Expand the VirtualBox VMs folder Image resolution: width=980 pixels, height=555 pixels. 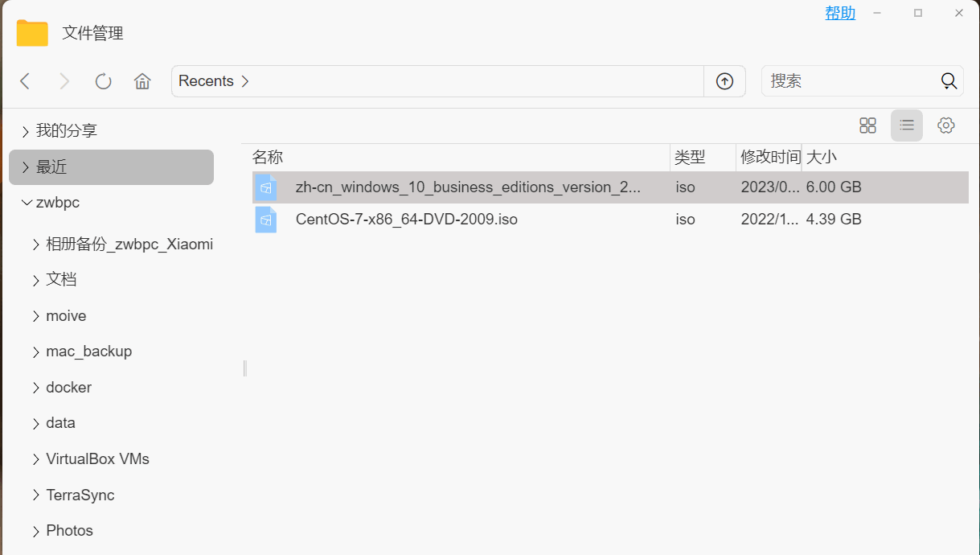coord(36,459)
